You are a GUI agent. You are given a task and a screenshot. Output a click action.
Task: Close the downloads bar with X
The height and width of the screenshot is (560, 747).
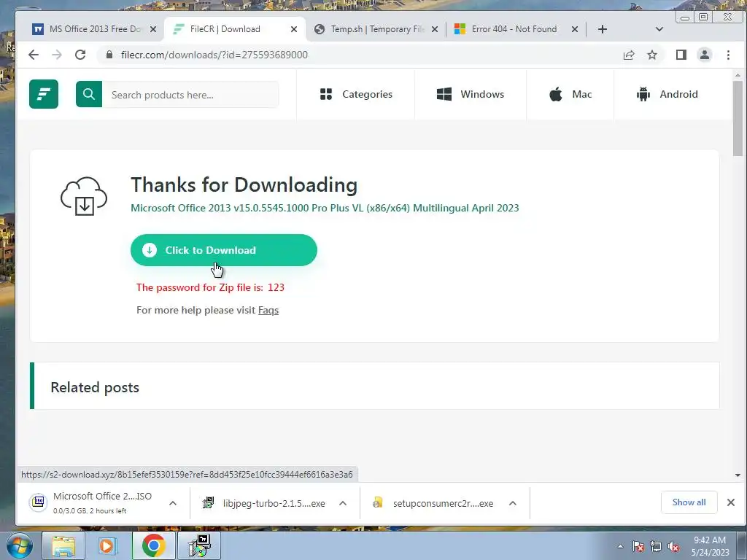pos(731,502)
